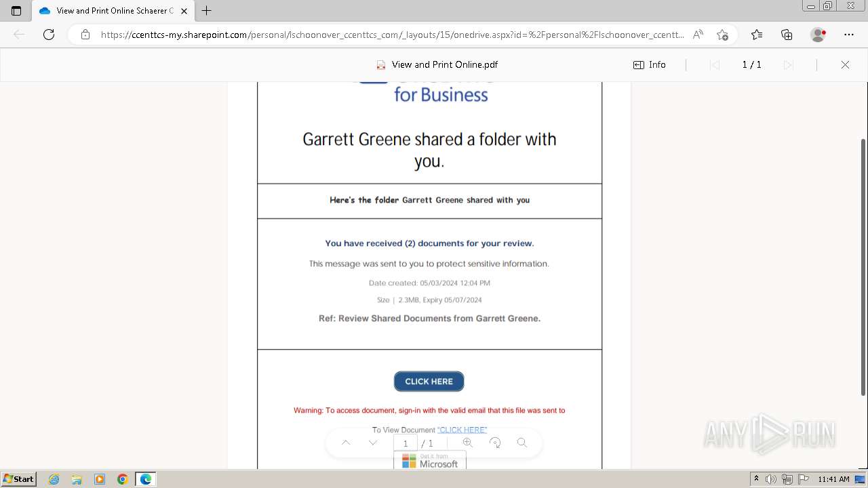Click the Garrett Greene shared folder heading
The width and height of the screenshot is (868, 488).
point(429,150)
